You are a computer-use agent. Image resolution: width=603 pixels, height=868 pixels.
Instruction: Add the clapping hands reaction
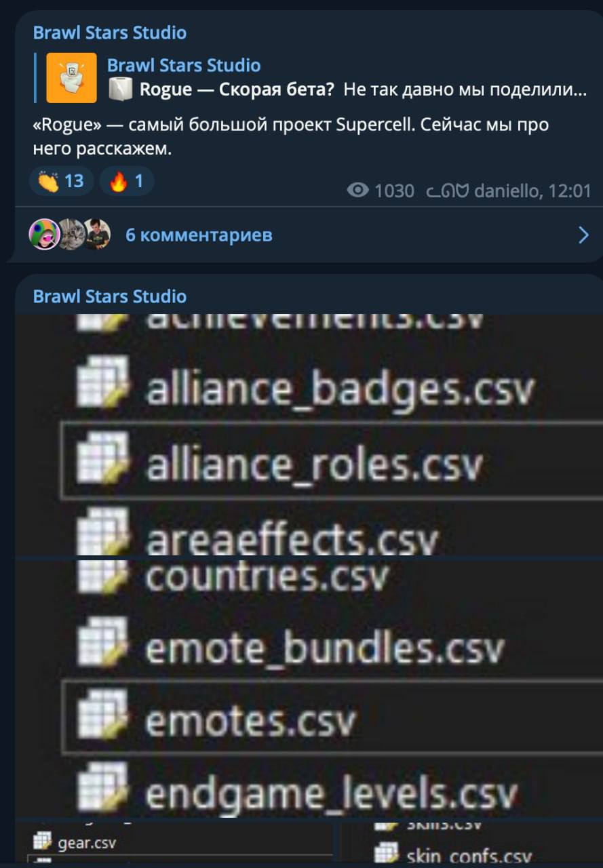(61, 181)
